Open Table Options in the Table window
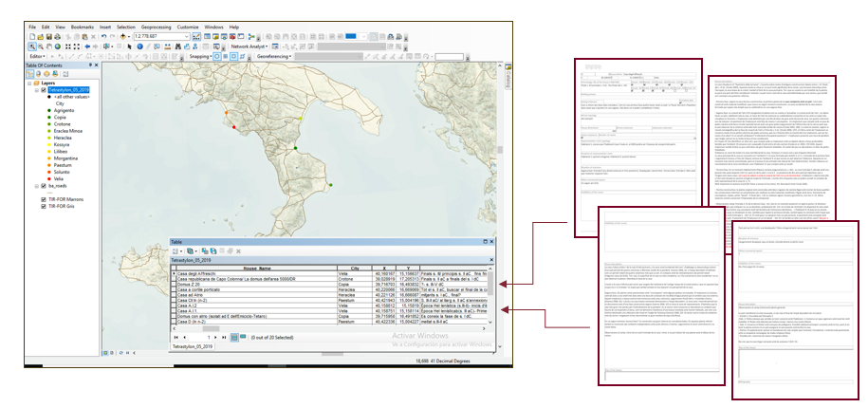The image size is (868, 408). click(x=175, y=250)
